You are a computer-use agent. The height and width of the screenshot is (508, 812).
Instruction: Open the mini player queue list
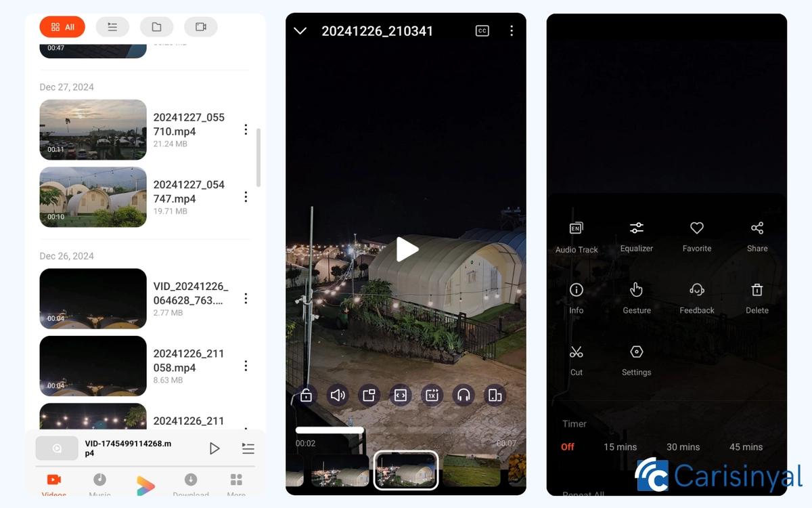248,448
